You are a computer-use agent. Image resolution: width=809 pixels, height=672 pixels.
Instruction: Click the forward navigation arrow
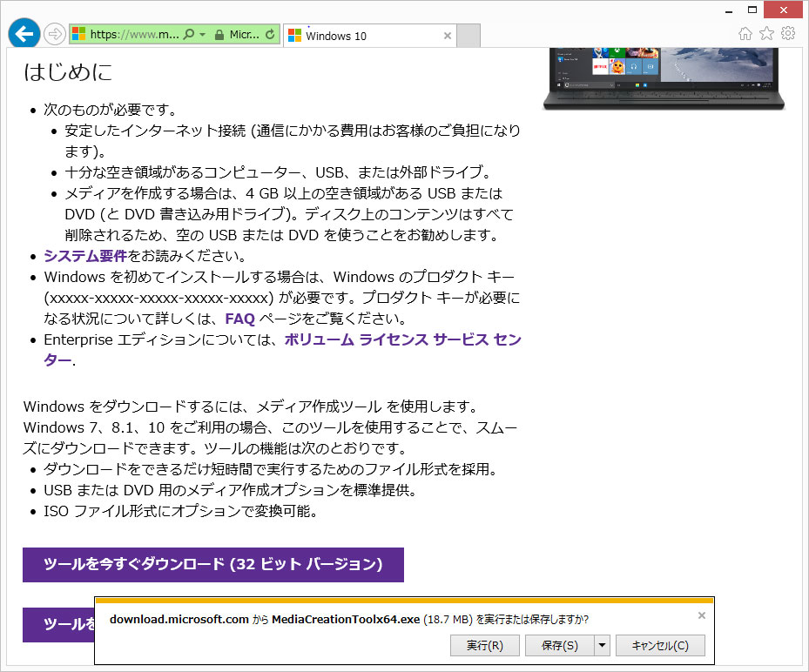54,35
